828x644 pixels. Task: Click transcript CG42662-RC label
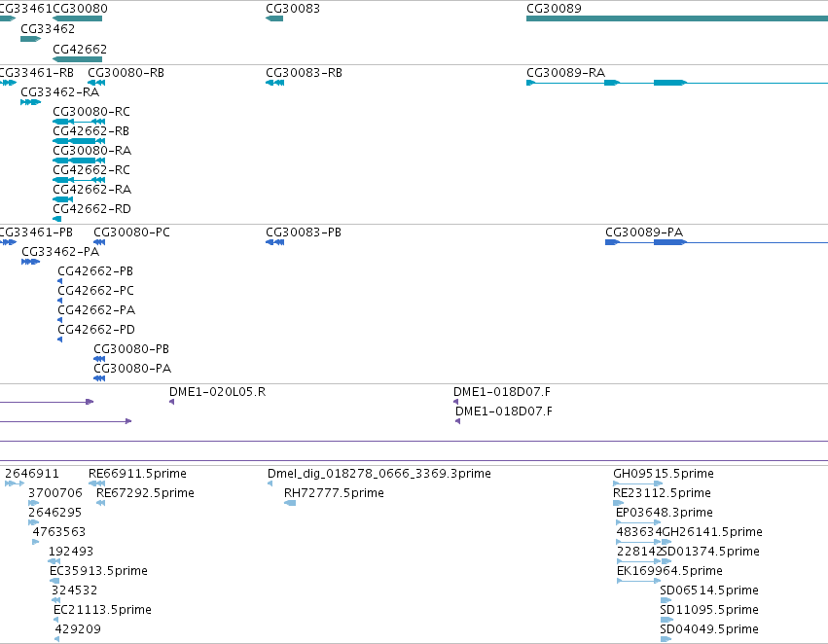91,170
